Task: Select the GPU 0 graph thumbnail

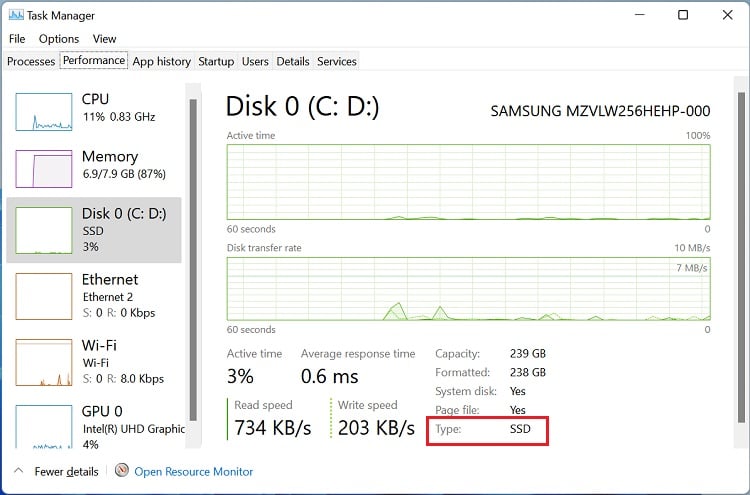Action: pyautogui.click(x=44, y=425)
